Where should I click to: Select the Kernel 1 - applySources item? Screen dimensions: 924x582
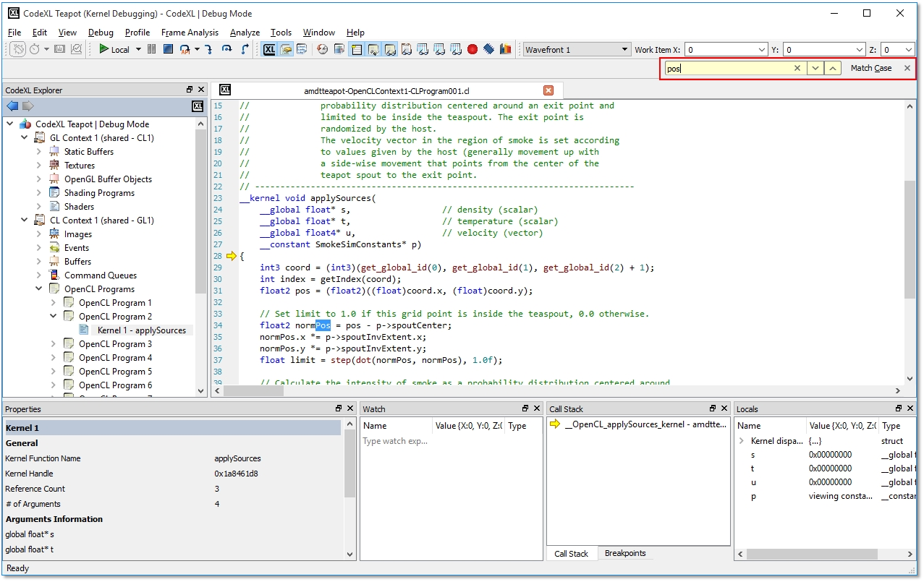coord(142,330)
